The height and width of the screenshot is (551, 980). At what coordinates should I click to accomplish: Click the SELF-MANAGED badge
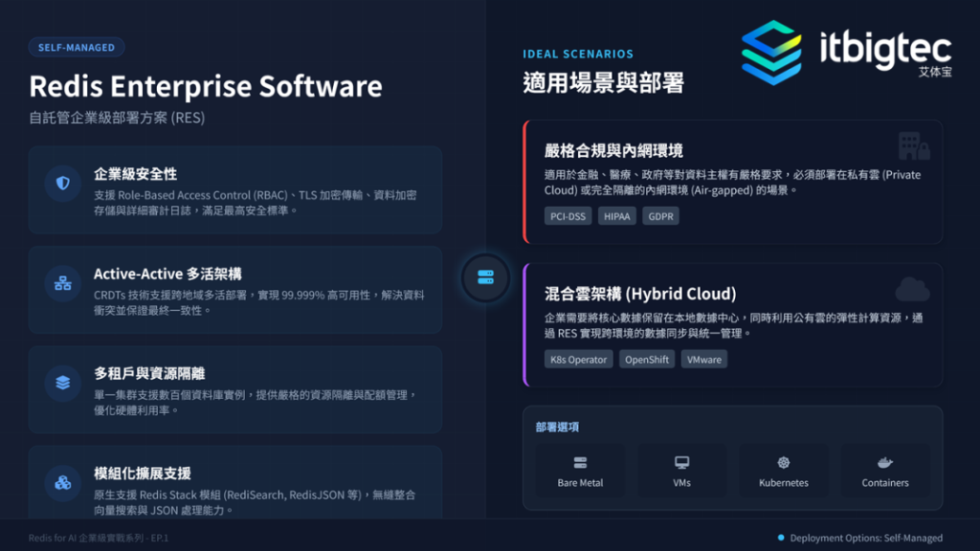tap(77, 47)
